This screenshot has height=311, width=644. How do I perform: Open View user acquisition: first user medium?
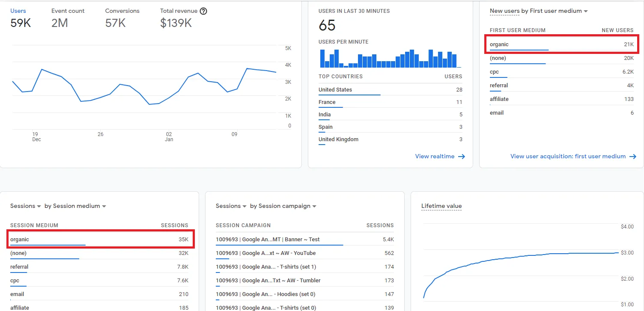[x=568, y=157]
